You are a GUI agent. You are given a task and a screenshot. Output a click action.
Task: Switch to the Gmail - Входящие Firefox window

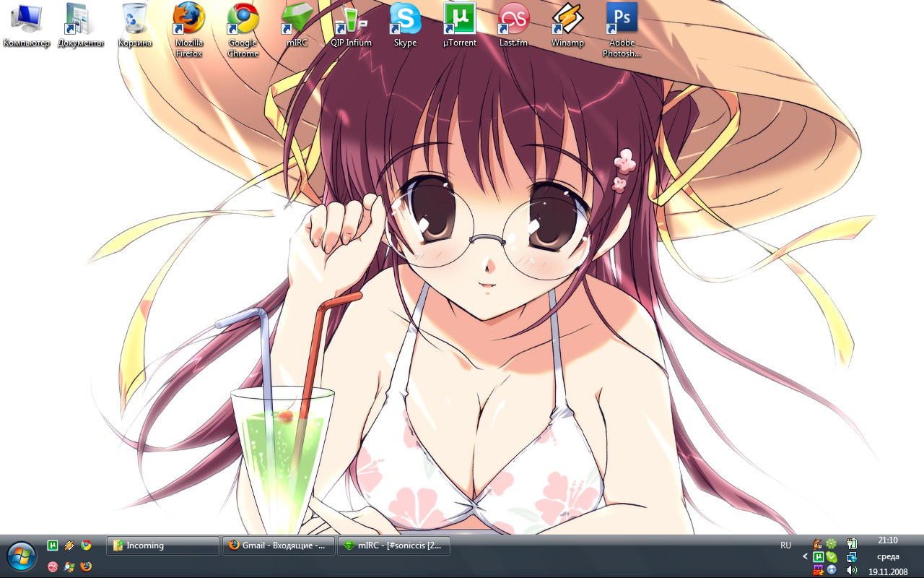(x=279, y=545)
